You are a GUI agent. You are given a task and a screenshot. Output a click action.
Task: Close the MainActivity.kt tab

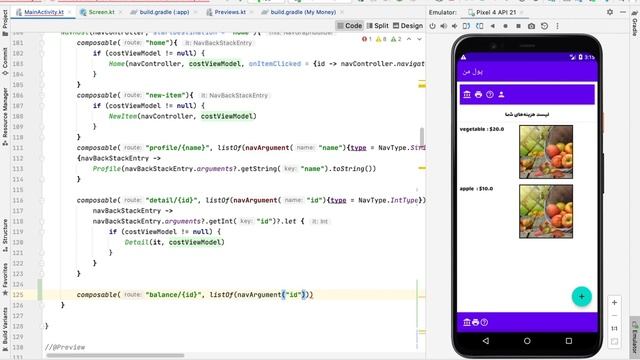tap(70, 12)
